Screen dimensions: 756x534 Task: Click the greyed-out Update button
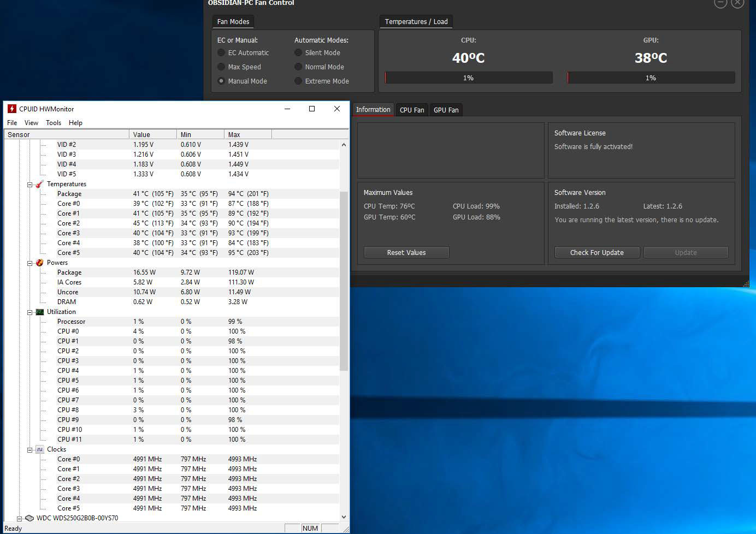coord(686,252)
